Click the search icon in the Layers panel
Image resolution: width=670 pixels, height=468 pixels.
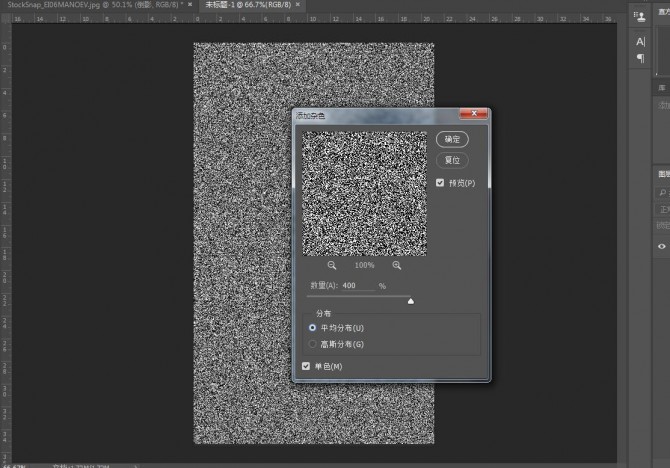coord(662,192)
